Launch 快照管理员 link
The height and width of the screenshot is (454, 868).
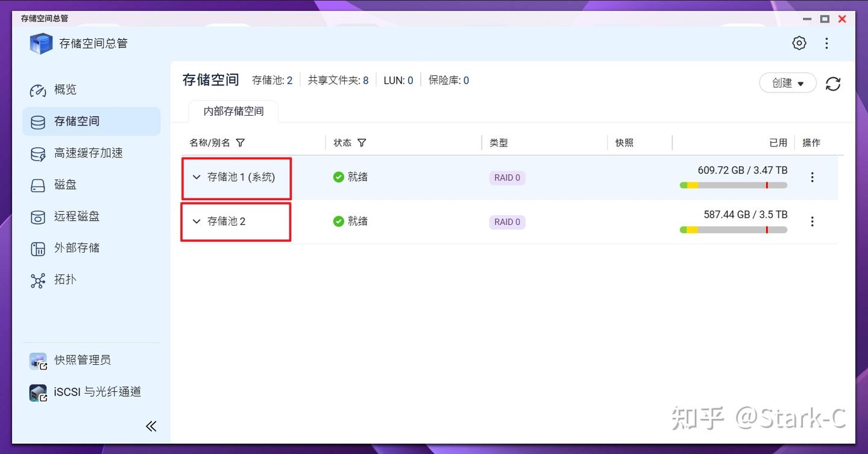[x=83, y=361]
